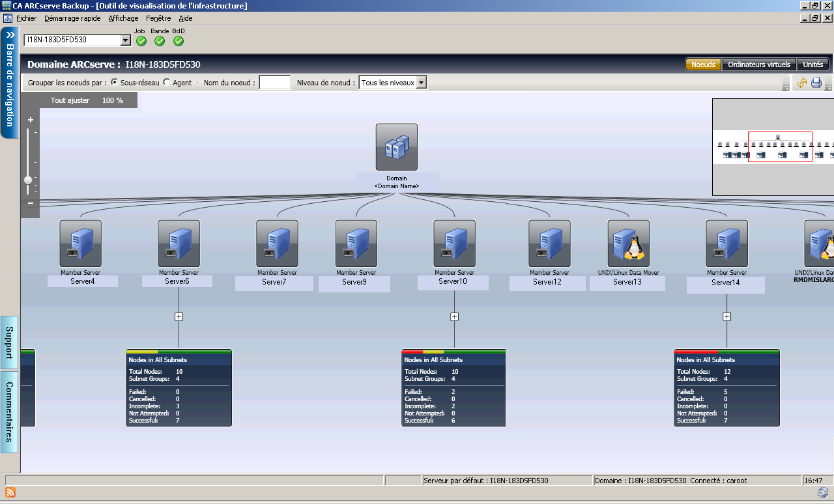Image resolution: width=834 pixels, height=504 pixels.
Task: Click the Nom du noeud text field
Action: point(275,83)
